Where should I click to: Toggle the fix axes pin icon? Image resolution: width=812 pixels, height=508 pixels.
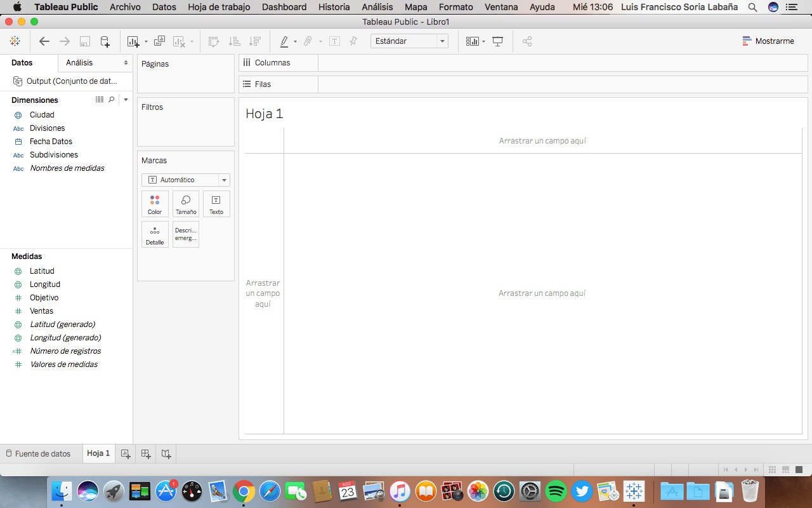(353, 41)
